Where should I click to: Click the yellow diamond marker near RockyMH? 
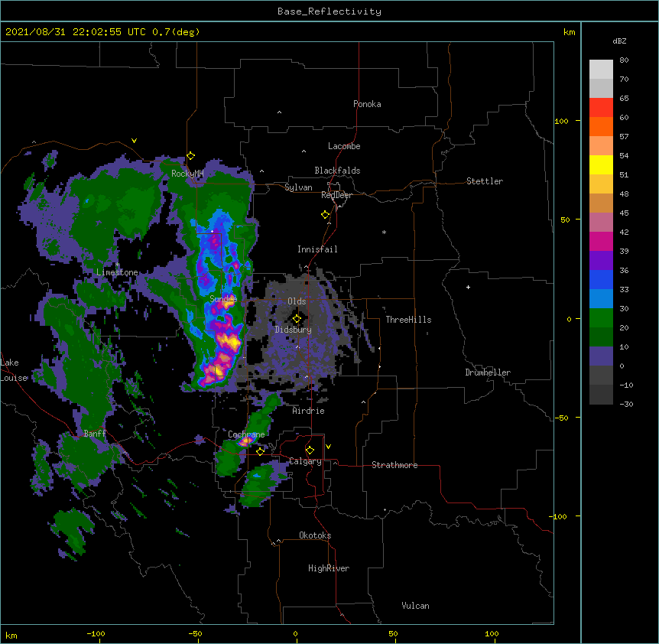(x=191, y=155)
